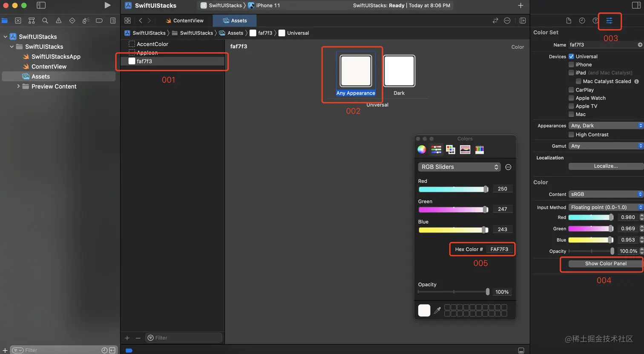
Task: Switch to the ContentView tab
Action: (184, 20)
